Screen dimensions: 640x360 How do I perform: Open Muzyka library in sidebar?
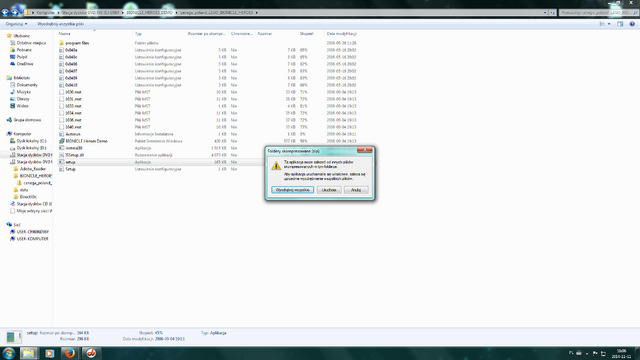(24, 92)
